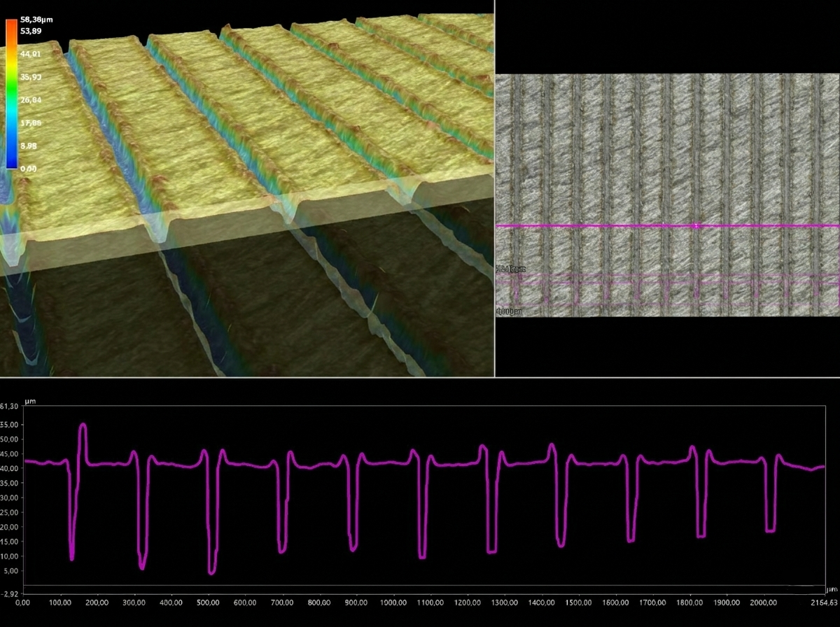Click the -2,92 bottom value on vertical axis
Image resolution: width=840 pixels, height=627 pixels.
[10, 593]
